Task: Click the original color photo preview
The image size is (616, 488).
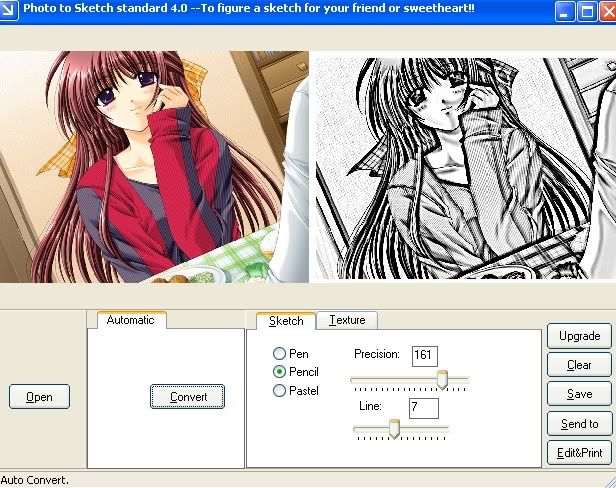Action: (154, 167)
